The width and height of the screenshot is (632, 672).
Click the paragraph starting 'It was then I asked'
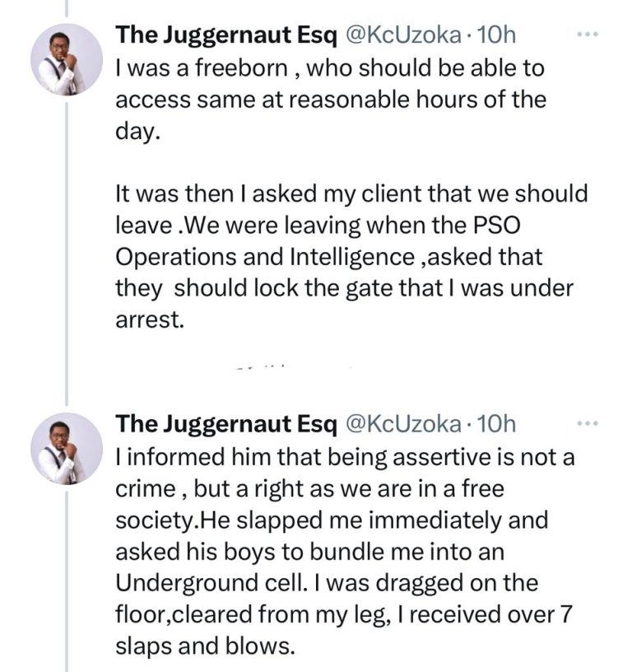tap(351, 194)
